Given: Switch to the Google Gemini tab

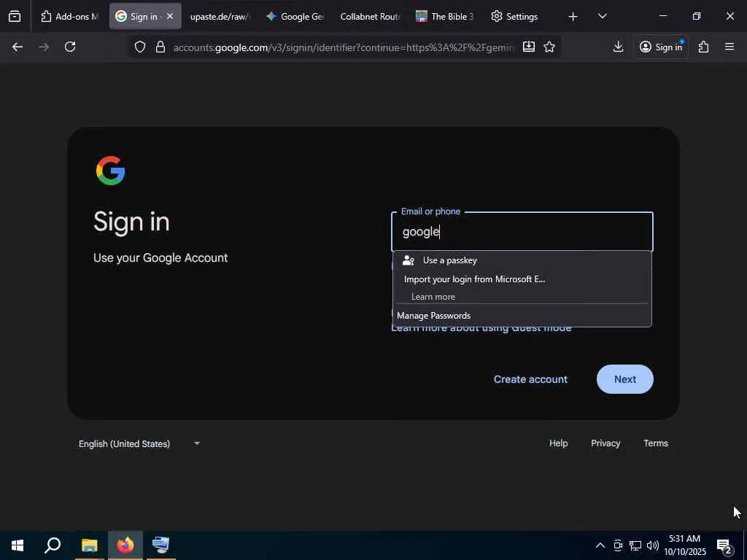Looking at the screenshot, I should 295,16.
